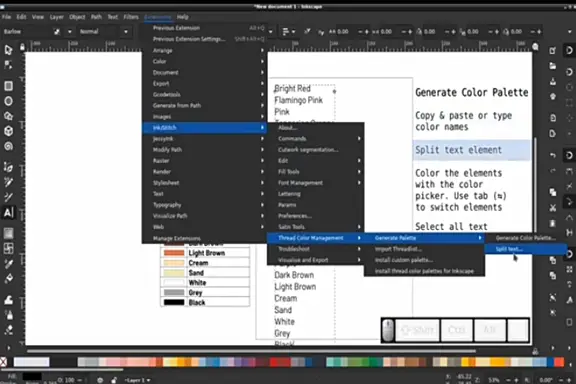Image resolution: width=576 pixels, height=384 pixels.
Task: Select the Tweak tool
Action: 8,300
